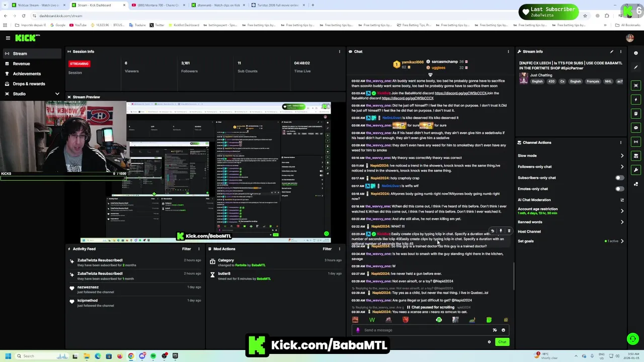This screenshot has width=644, height=362.
Task: Toggle stream preview widget in right rail
Action: point(636,85)
